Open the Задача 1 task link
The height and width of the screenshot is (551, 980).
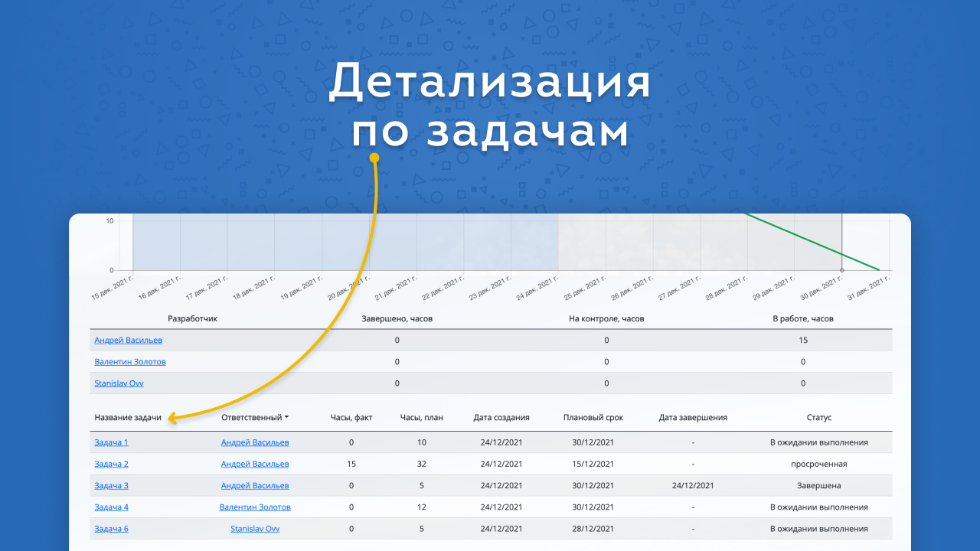[x=111, y=442]
